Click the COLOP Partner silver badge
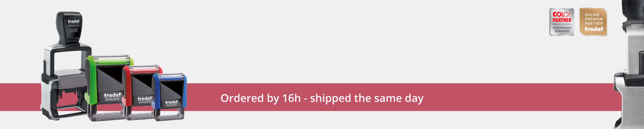644x129 pixels. click(562, 22)
